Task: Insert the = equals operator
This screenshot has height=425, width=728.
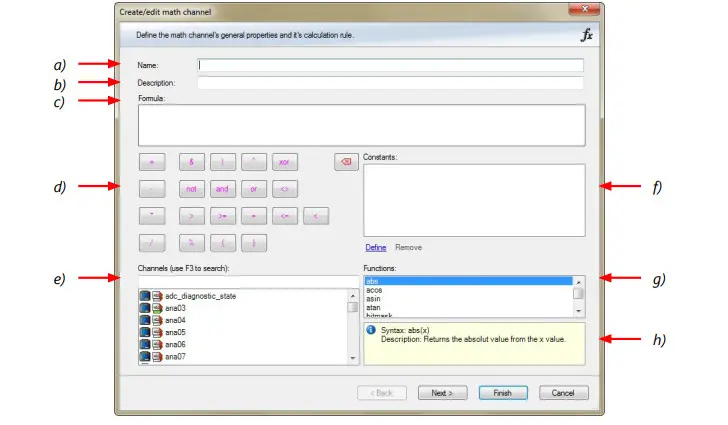Action: (254, 216)
